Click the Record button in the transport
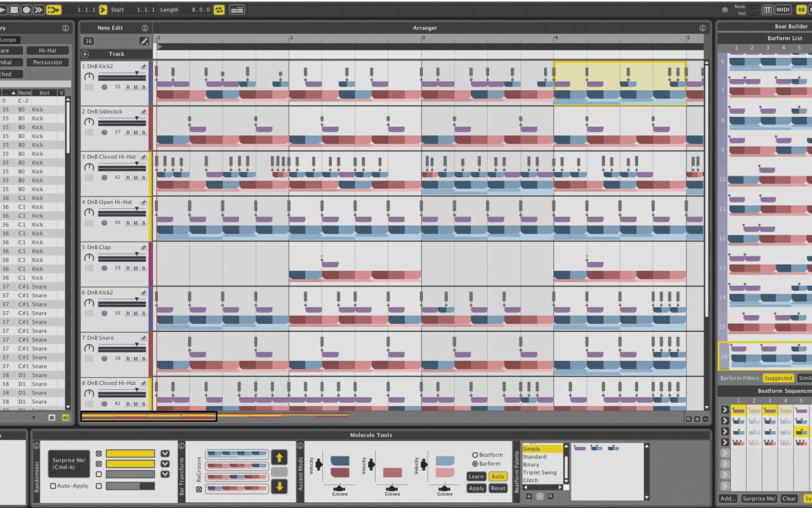812x508 pixels. [x=27, y=10]
